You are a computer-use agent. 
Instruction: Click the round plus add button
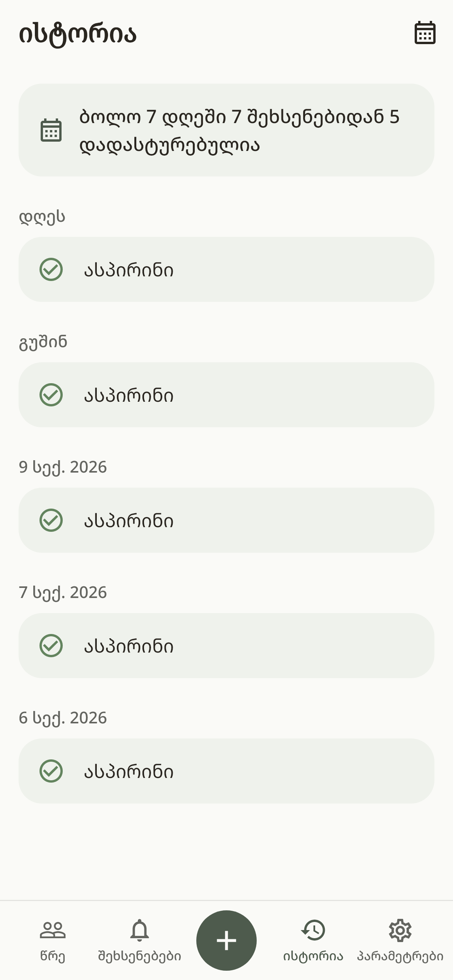pyautogui.click(x=226, y=941)
